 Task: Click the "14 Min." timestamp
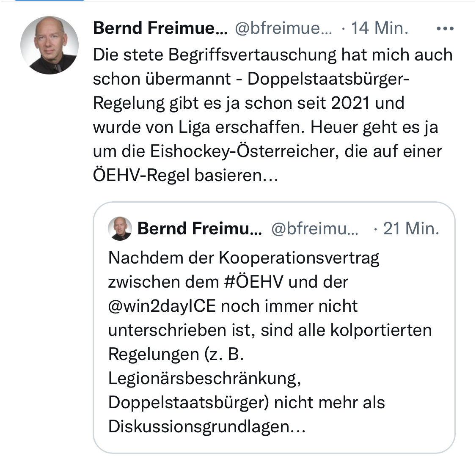[x=380, y=28]
